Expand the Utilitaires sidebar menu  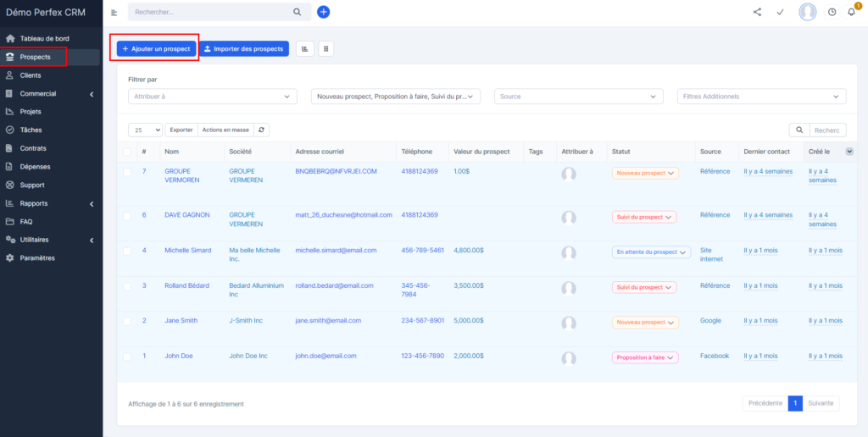coord(51,240)
